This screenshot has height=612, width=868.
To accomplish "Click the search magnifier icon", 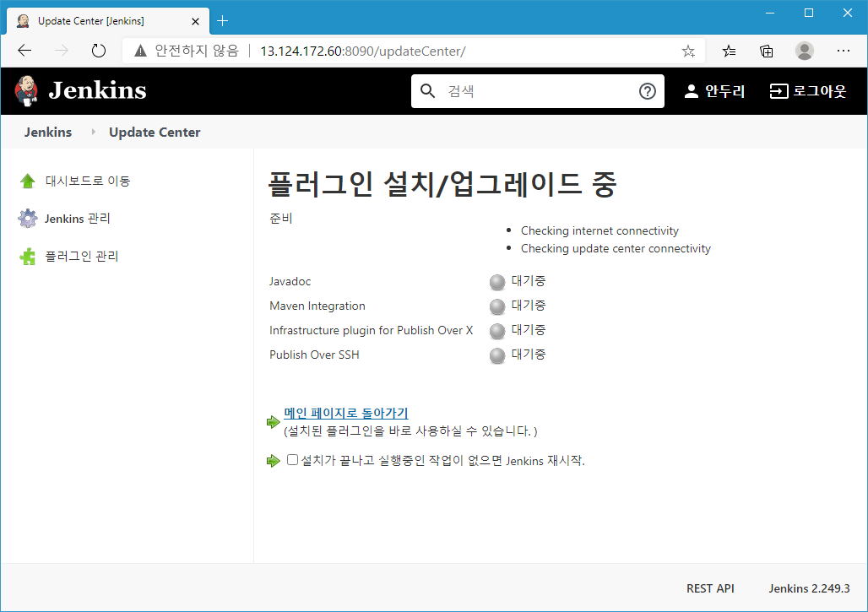I will click(x=427, y=91).
